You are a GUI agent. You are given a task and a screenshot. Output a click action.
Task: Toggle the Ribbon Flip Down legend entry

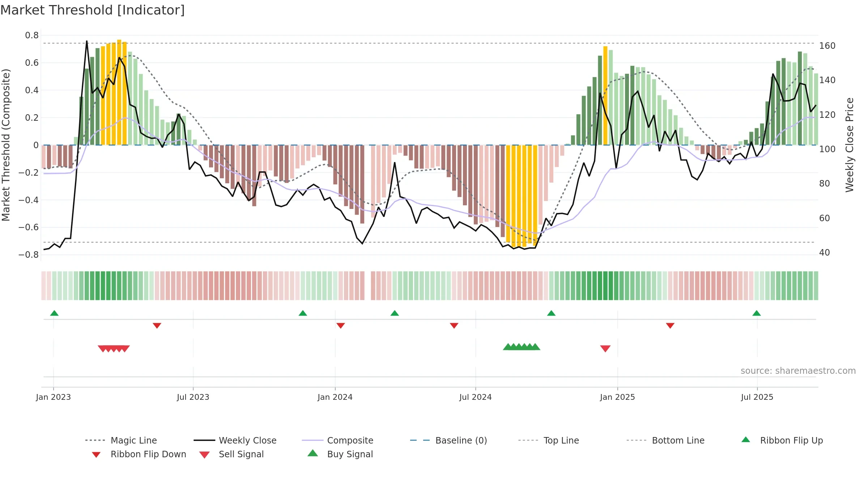(x=139, y=454)
